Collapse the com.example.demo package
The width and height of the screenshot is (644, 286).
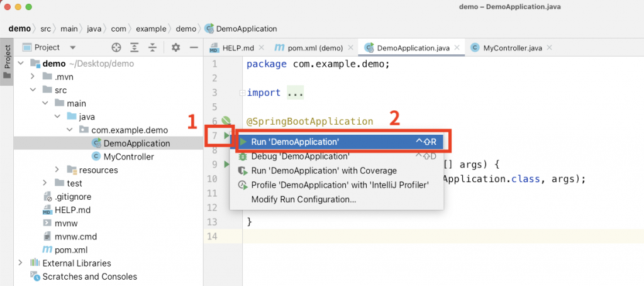pos(69,130)
